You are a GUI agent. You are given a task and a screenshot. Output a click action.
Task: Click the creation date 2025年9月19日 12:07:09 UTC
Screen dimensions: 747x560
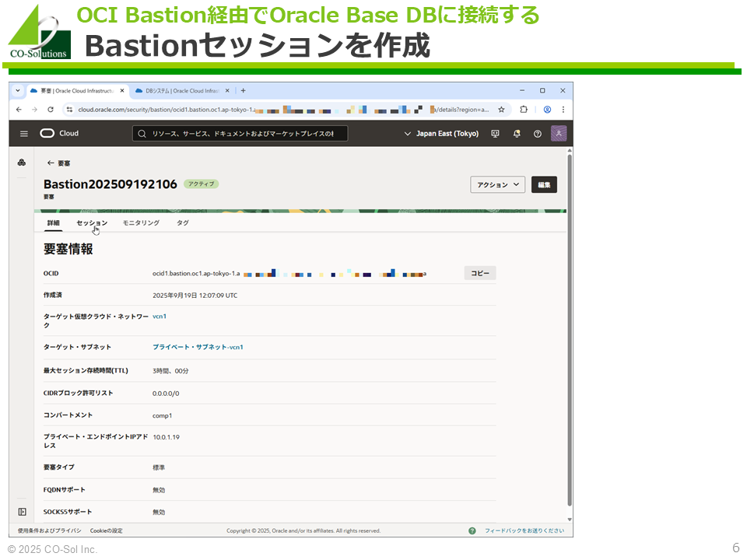(x=195, y=296)
